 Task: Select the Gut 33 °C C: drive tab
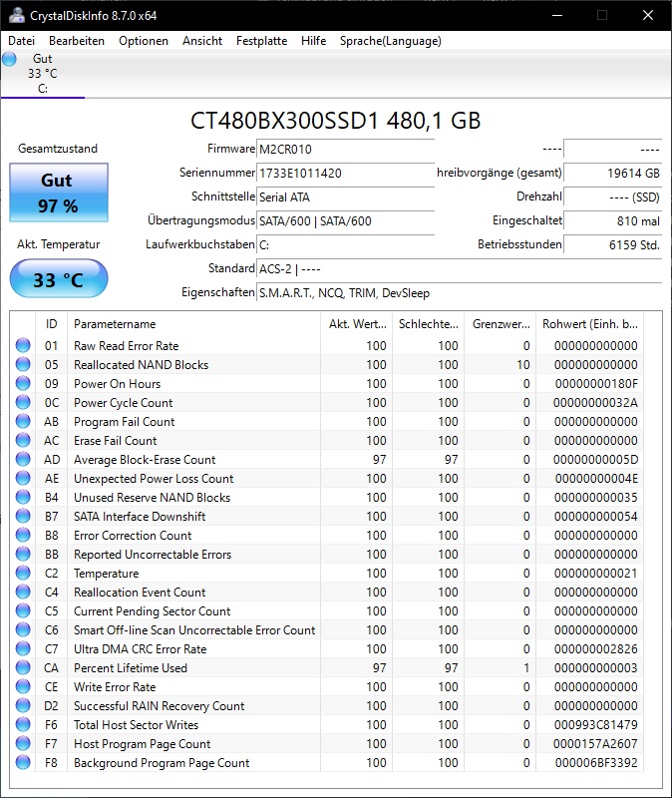[43, 74]
